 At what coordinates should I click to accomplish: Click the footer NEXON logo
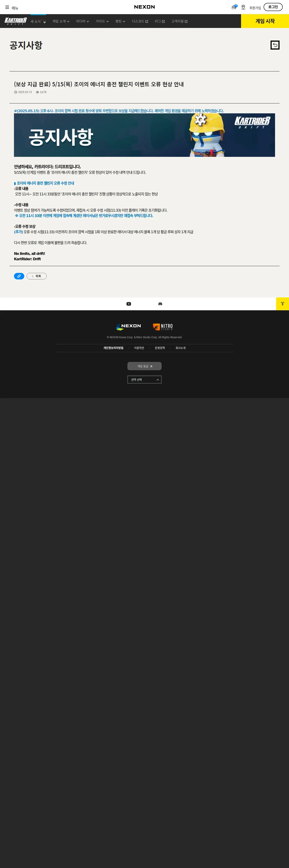tap(129, 327)
